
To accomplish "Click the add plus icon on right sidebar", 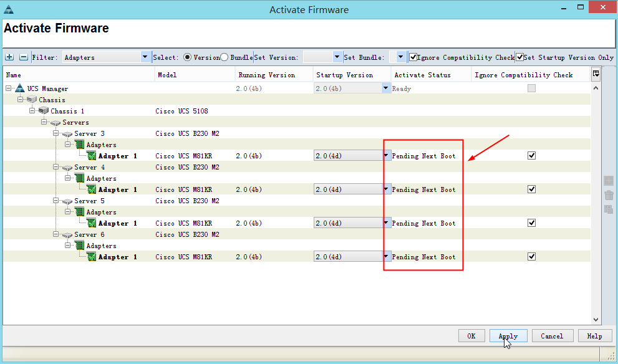I will pyautogui.click(x=609, y=181).
